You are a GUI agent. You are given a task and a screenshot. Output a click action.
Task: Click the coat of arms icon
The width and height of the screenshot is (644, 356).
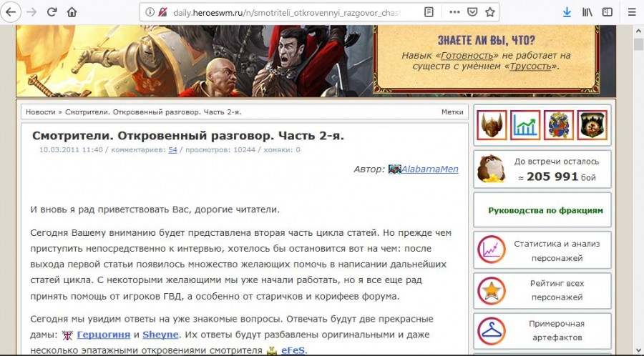559,125
